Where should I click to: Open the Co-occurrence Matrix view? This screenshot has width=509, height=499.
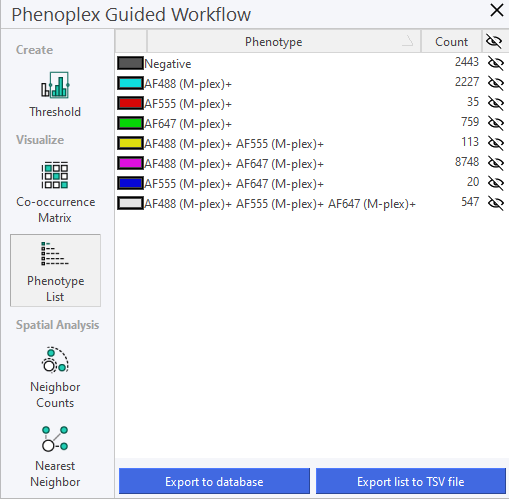(x=55, y=192)
